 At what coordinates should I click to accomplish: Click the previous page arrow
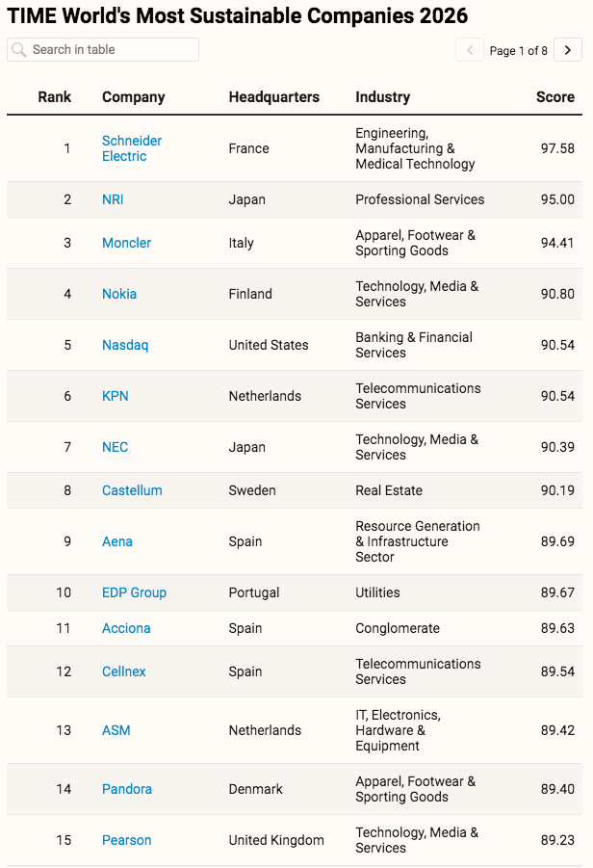click(470, 50)
